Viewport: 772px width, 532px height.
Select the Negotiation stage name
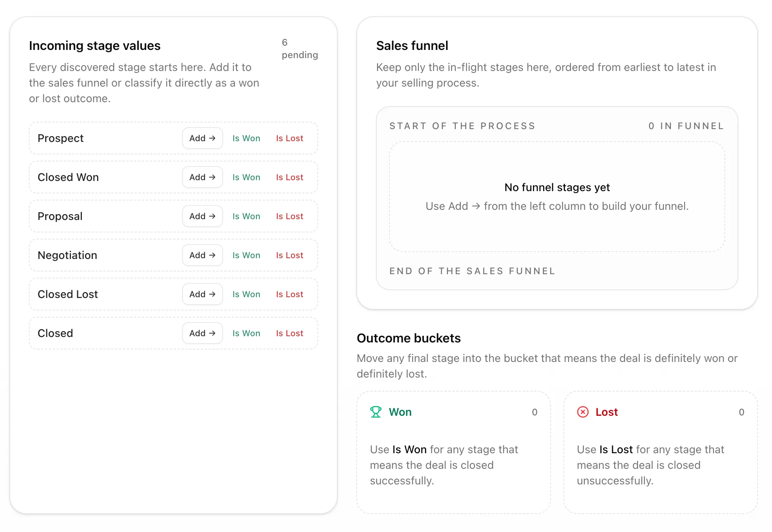[x=67, y=255]
